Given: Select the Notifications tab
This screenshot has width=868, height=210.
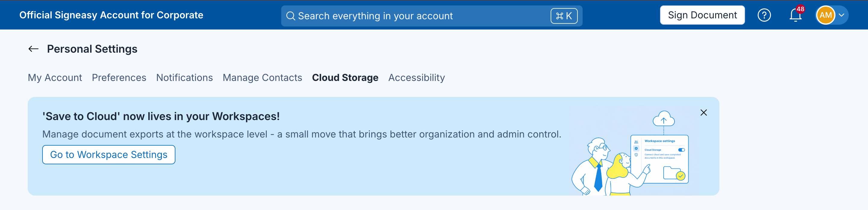Looking at the screenshot, I should [184, 78].
